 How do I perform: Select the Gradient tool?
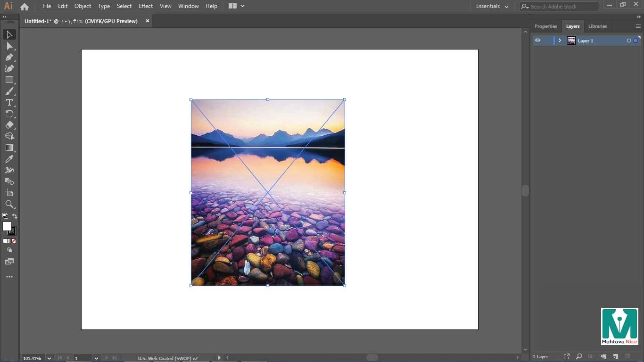coord(9,148)
